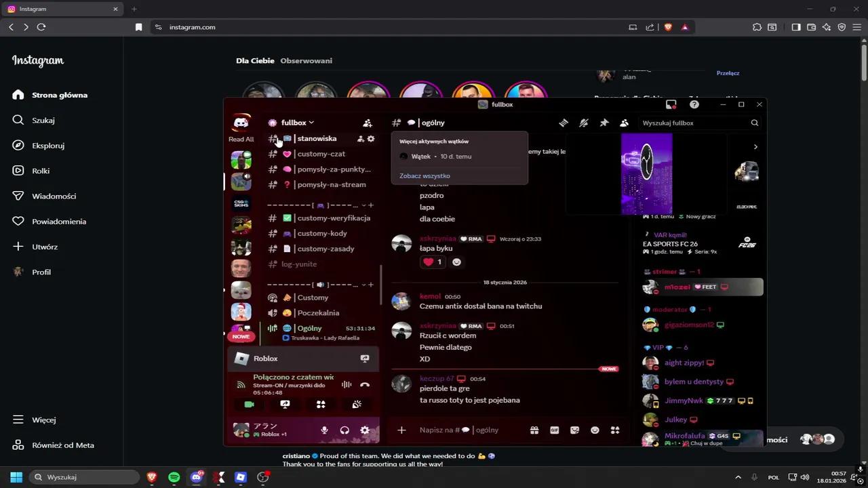Open Spotify from the Windows taskbar

(174, 477)
